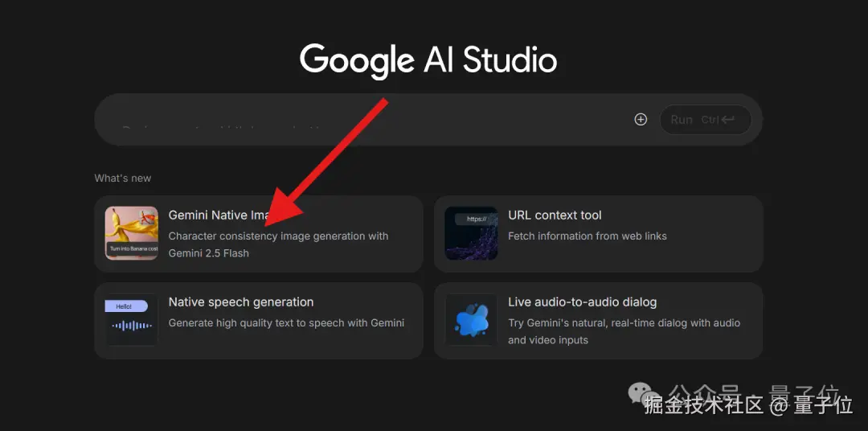Select the 'URL context tool' title
The width and height of the screenshot is (868, 431).
555,215
